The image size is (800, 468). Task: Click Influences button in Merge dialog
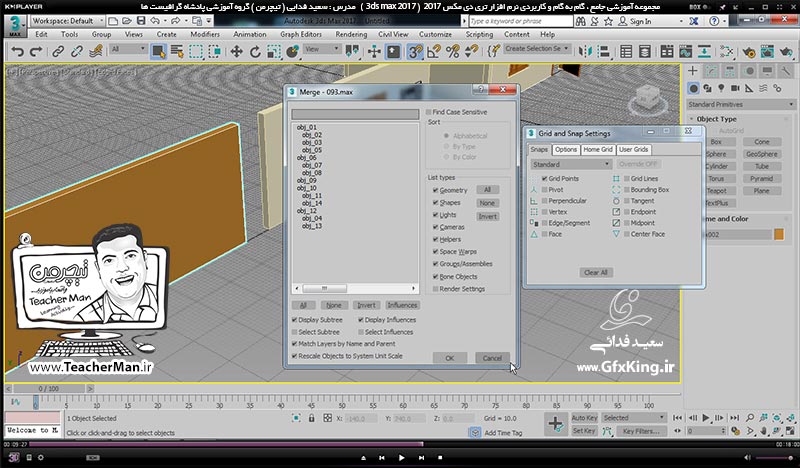pos(402,305)
